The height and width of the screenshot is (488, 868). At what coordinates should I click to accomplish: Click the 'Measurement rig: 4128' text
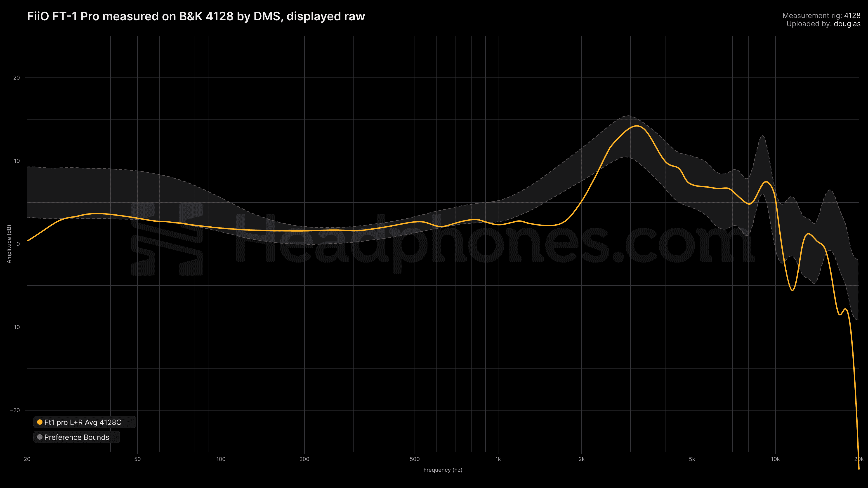[821, 16]
